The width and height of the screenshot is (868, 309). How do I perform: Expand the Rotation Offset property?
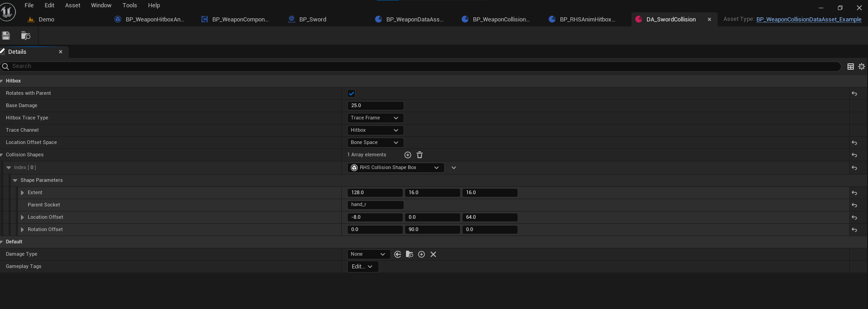point(22,230)
